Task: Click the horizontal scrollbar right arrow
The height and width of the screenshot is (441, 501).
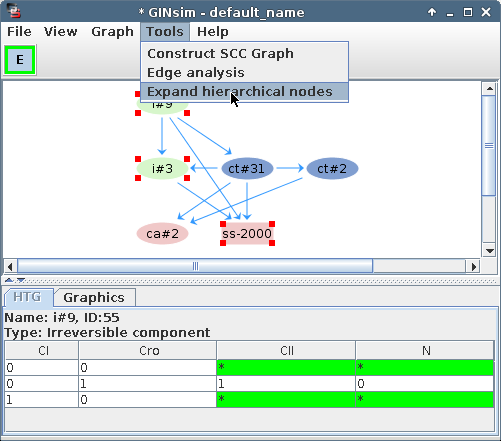Action: (x=473, y=266)
